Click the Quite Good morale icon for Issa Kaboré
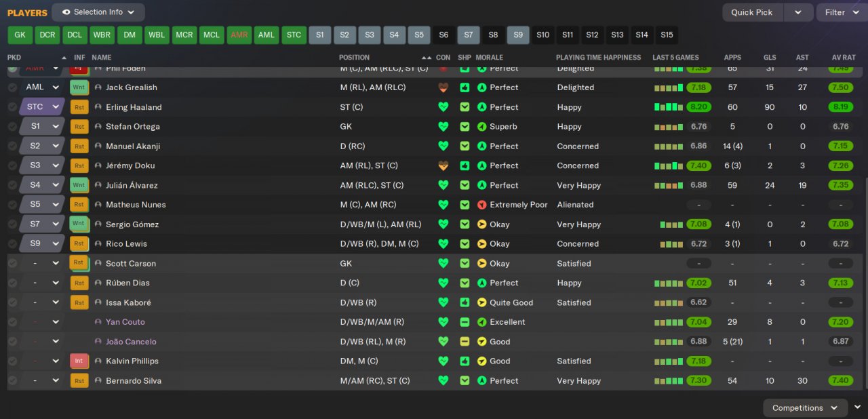 pyautogui.click(x=482, y=302)
